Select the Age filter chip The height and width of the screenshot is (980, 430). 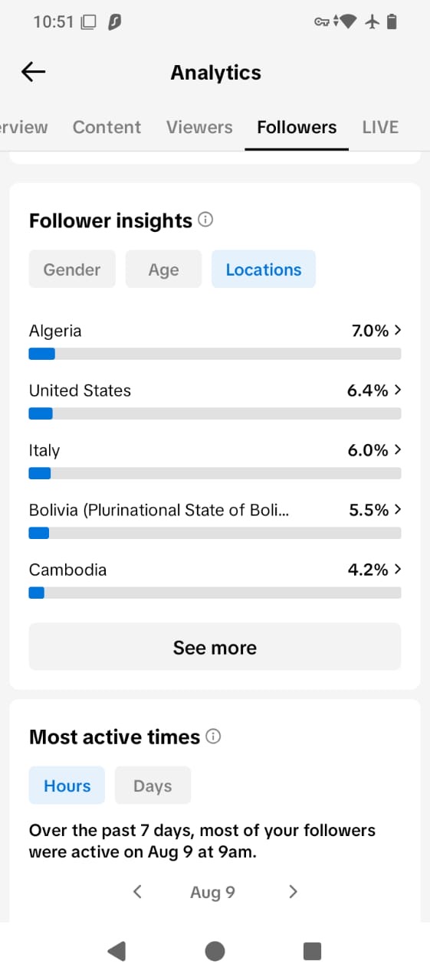(x=163, y=269)
